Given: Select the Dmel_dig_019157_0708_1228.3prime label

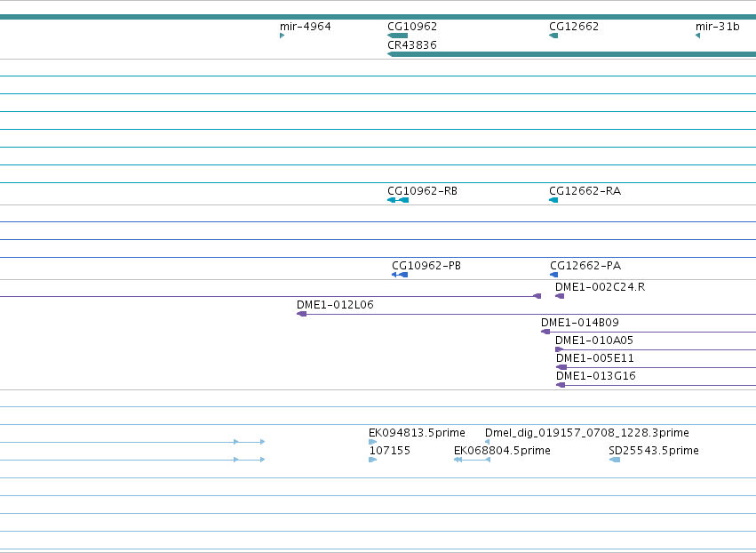Looking at the screenshot, I should tap(587, 432).
